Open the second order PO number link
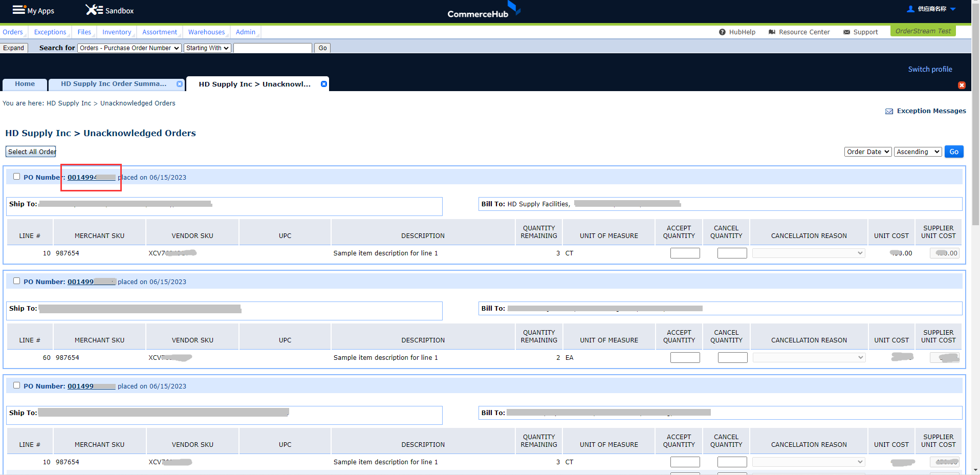Screen dimensions: 980x475 click(x=92, y=282)
